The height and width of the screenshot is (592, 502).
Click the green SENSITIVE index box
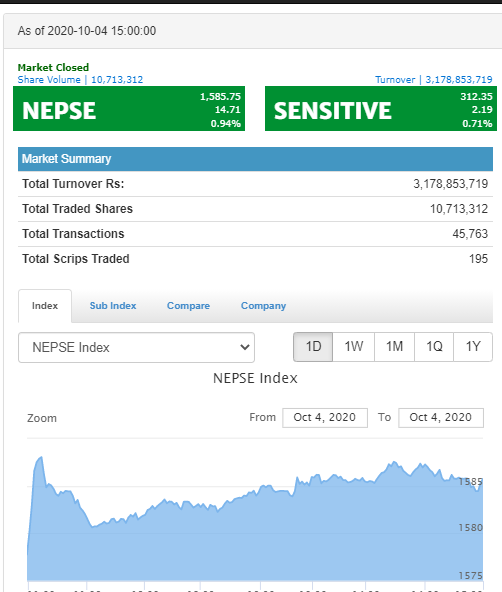click(381, 109)
